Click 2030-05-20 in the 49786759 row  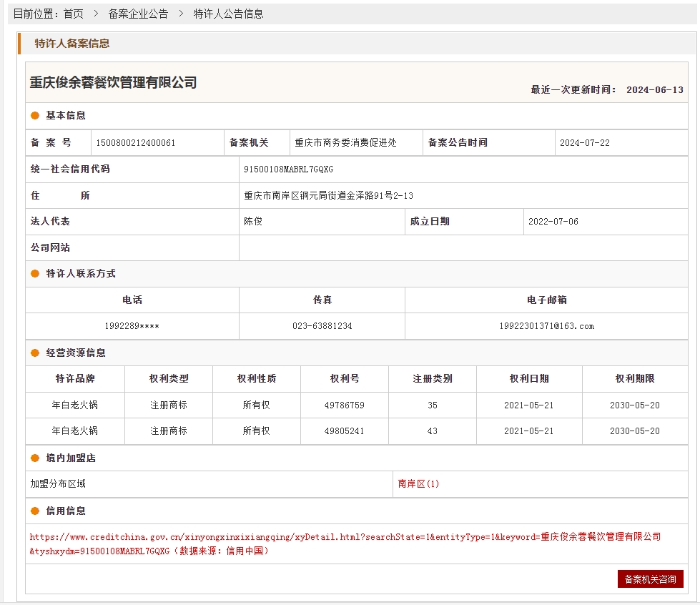635,405
